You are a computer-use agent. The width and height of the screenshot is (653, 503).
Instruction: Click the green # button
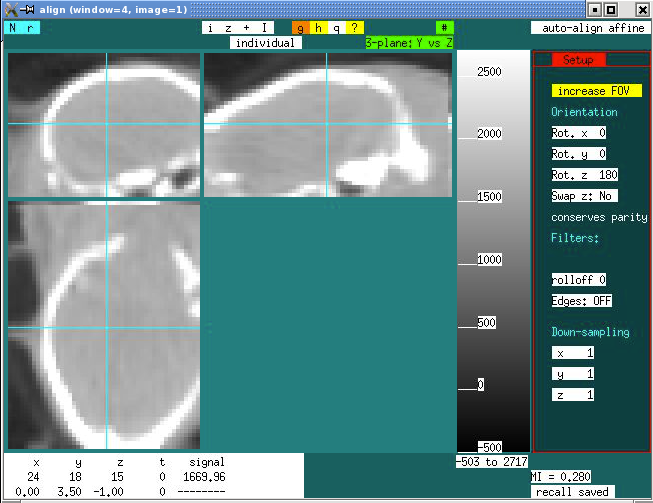click(444, 28)
